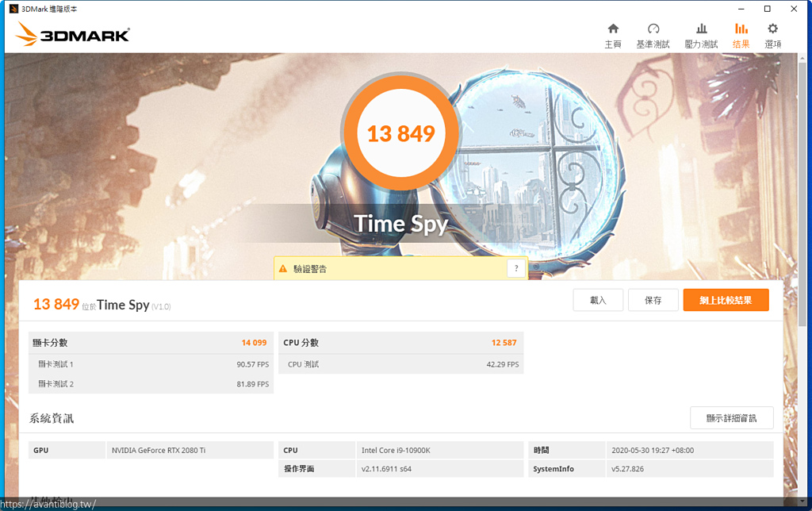Click the 系統資訊 section heading
Image resolution: width=812 pixels, height=511 pixels.
[52, 418]
